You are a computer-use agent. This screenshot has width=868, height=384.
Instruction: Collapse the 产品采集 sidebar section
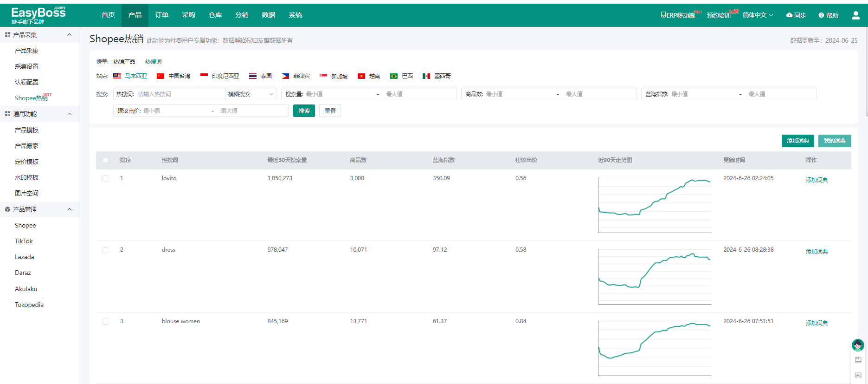pos(70,35)
